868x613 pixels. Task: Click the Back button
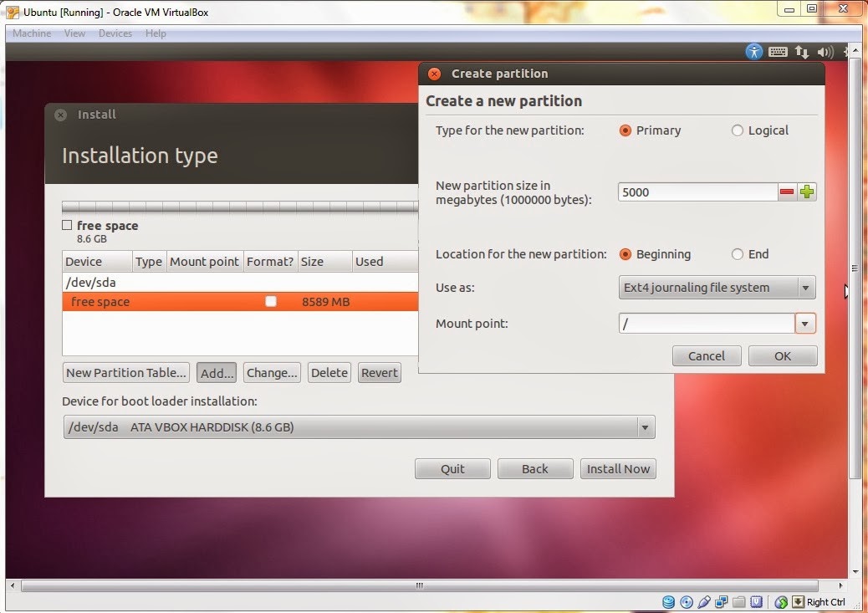[534, 468]
